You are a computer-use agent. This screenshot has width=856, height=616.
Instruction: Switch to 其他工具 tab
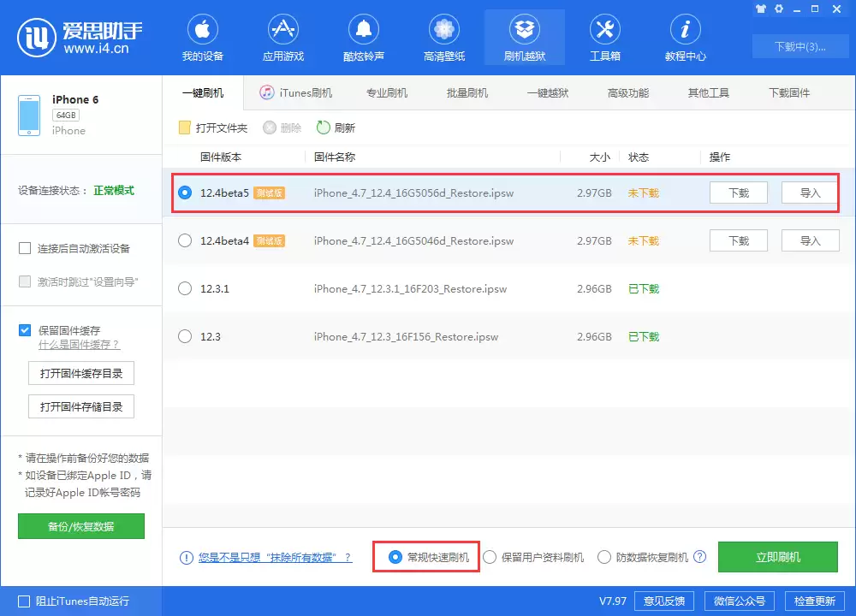709,92
